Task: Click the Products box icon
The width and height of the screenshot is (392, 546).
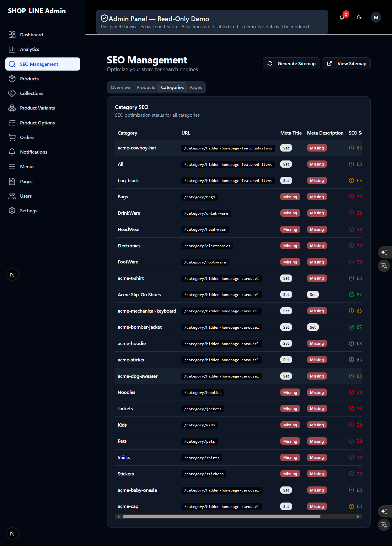Action: pyautogui.click(x=12, y=79)
